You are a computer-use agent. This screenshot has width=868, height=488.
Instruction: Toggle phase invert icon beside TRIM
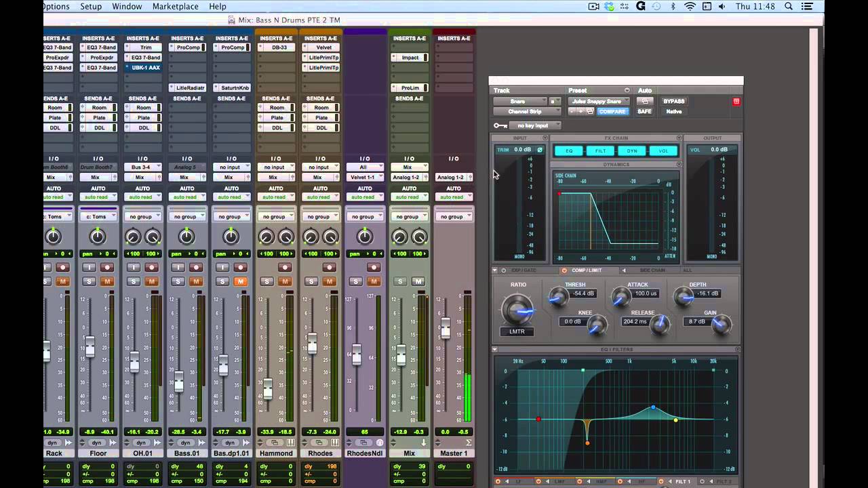point(540,150)
